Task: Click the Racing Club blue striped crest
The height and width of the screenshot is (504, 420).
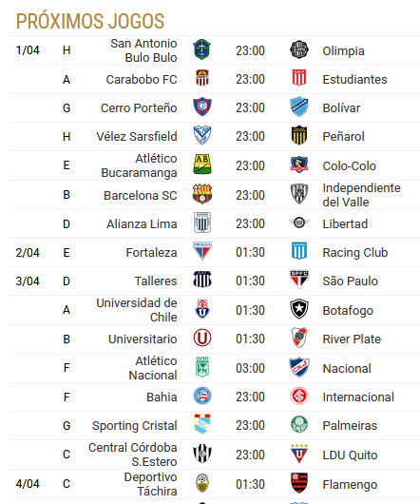Action: 299,251
